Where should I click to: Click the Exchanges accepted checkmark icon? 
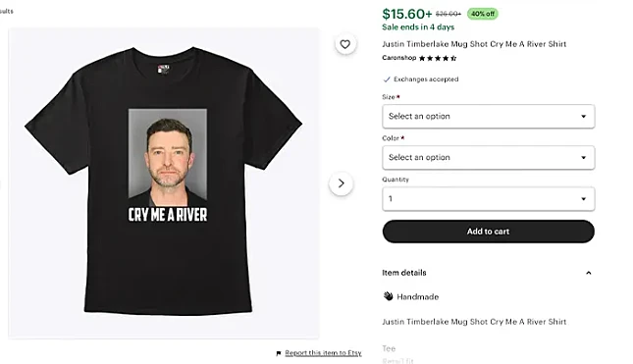coord(387,79)
